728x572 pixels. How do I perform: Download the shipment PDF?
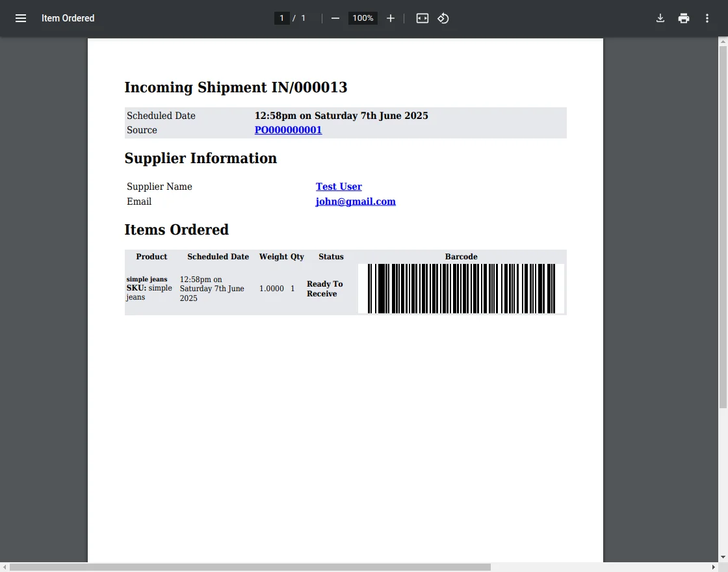click(660, 18)
